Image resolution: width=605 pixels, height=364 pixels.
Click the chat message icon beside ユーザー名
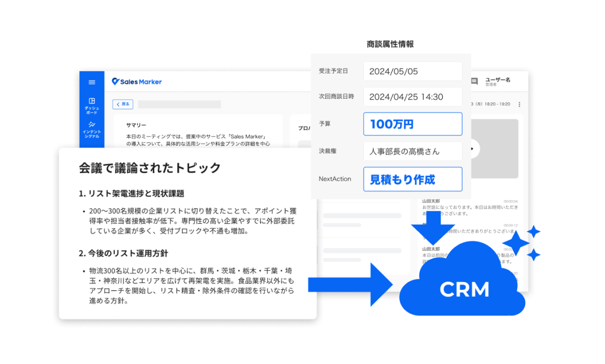(x=474, y=81)
